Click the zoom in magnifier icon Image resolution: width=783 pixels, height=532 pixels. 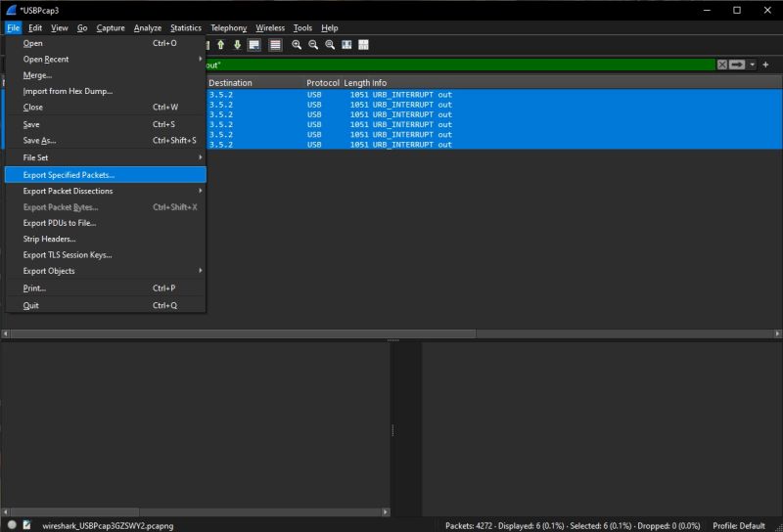coord(297,45)
